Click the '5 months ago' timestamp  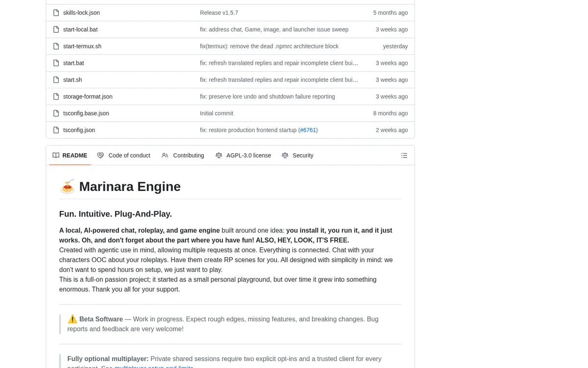[x=391, y=13]
